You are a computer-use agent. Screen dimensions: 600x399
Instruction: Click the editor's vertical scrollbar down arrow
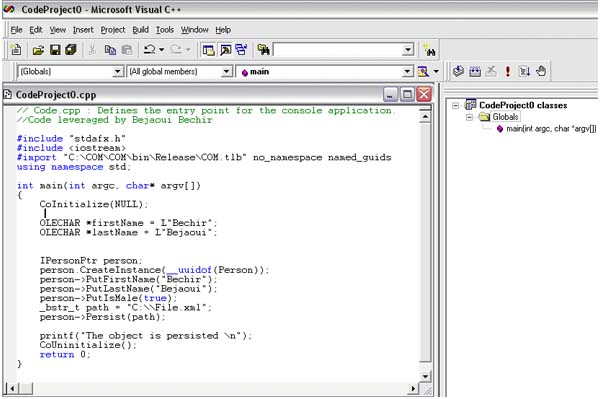(425, 377)
